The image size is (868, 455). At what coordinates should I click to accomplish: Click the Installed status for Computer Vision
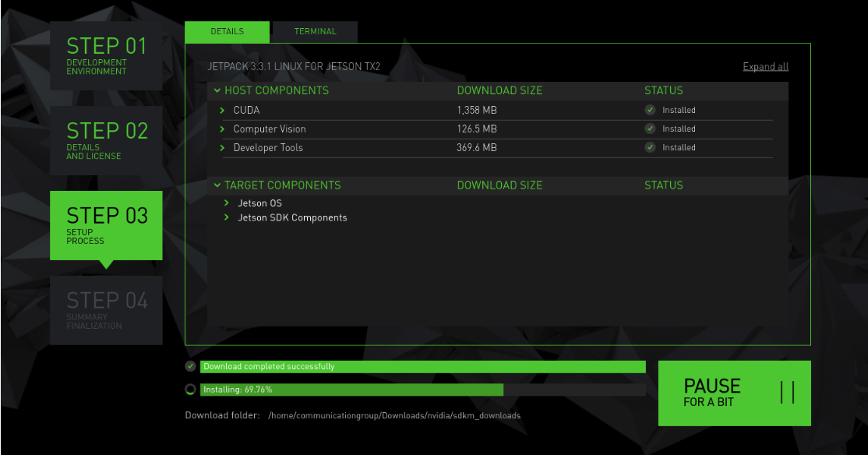[x=679, y=129]
